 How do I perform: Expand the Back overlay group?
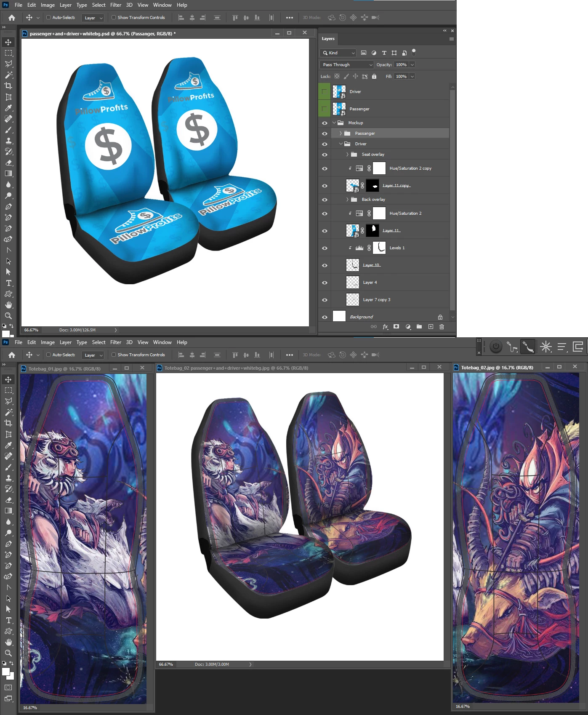[347, 199]
